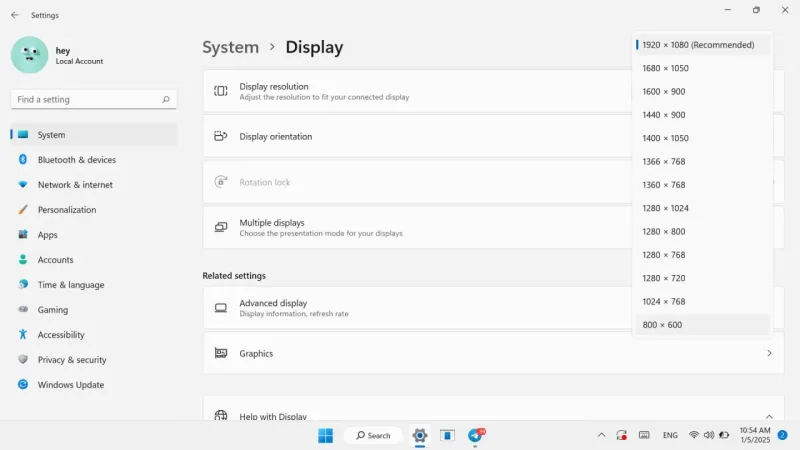The image size is (800, 450).
Task: Click the Find a setting search box
Action: point(93,99)
